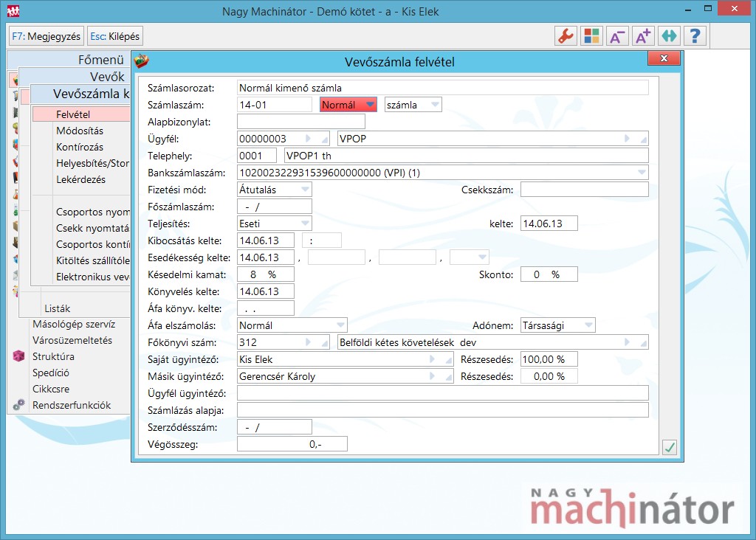Open help via the question mark icon
This screenshot has width=756, height=540.
(x=695, y=35)
